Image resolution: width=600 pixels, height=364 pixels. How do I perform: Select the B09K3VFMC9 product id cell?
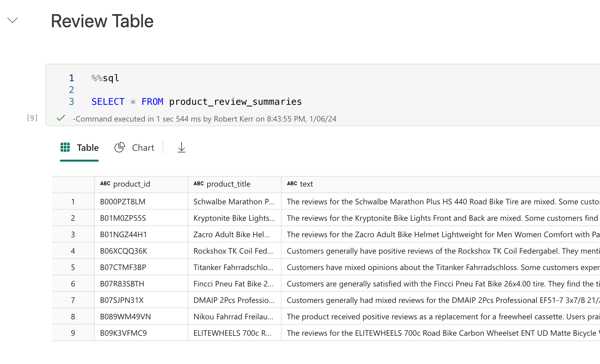pos(123,333)
